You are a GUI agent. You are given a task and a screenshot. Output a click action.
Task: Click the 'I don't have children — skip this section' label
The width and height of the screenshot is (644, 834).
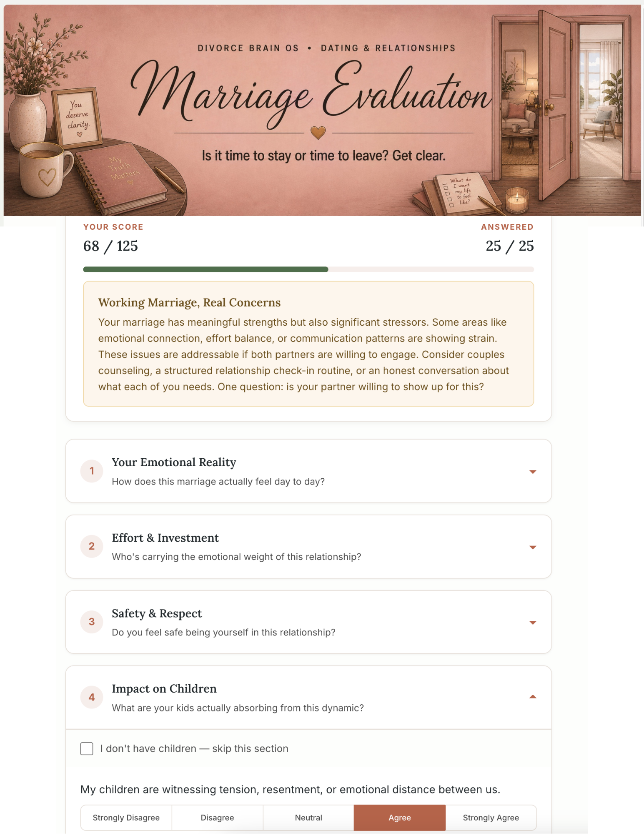pyautogui.click(x=194, y=749)
